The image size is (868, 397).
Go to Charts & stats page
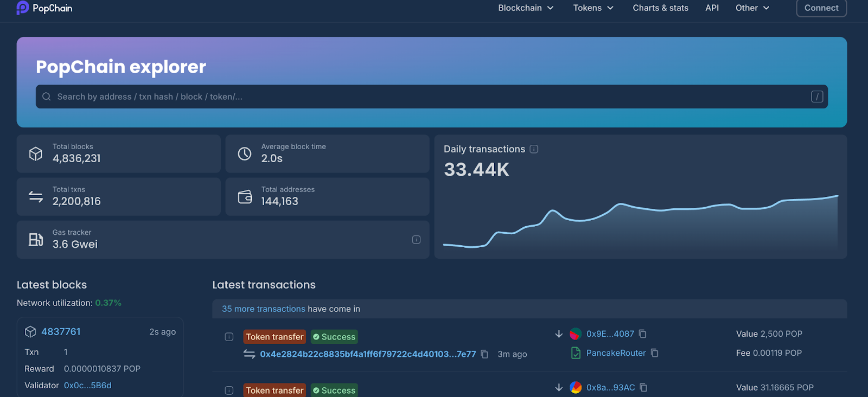(x=660, y=8)
